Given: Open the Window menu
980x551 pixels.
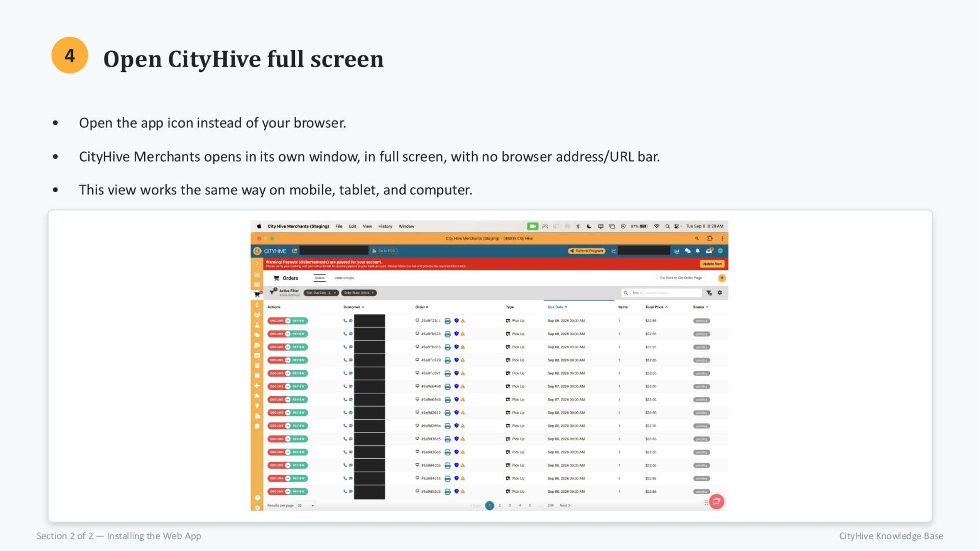Looking at the screenshot, I should click(406, 226).
